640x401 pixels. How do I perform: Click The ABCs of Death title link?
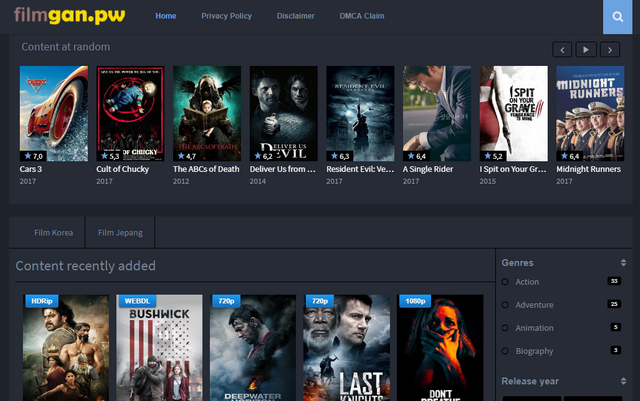coord(206,169)
